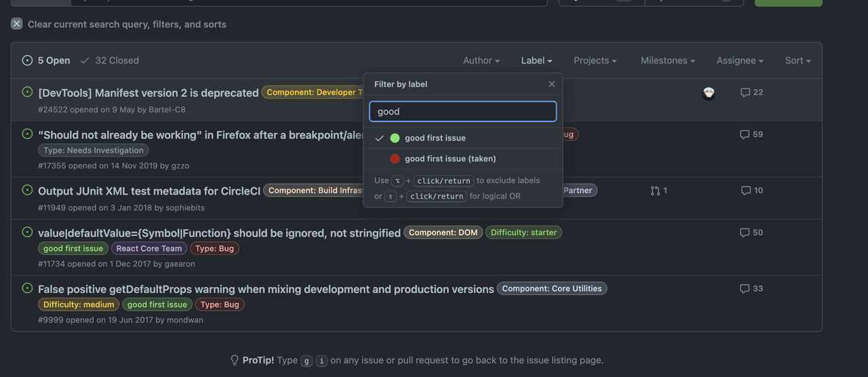Select the good first issue (taken) label
This screenshot has width=868, height=377.
[x=450, y=159]
